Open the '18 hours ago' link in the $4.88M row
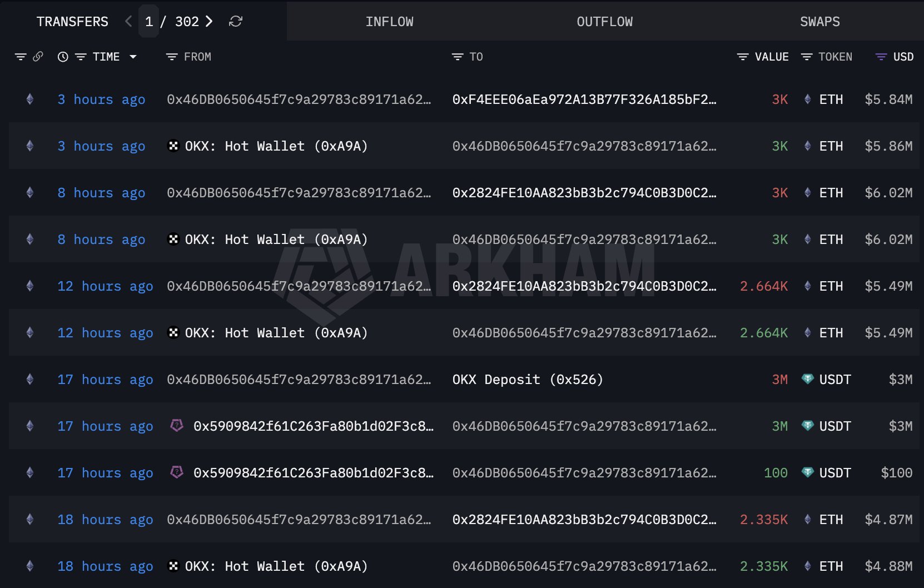The height and width of the screenshot is (588, 924). (105, 566)
